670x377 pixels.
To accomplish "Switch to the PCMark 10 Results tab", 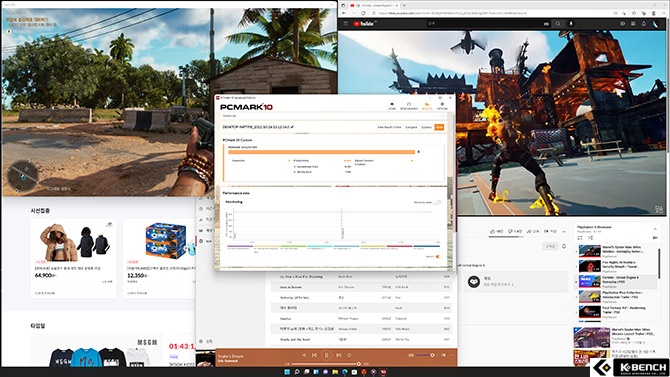I will click(x=427, y=106).
